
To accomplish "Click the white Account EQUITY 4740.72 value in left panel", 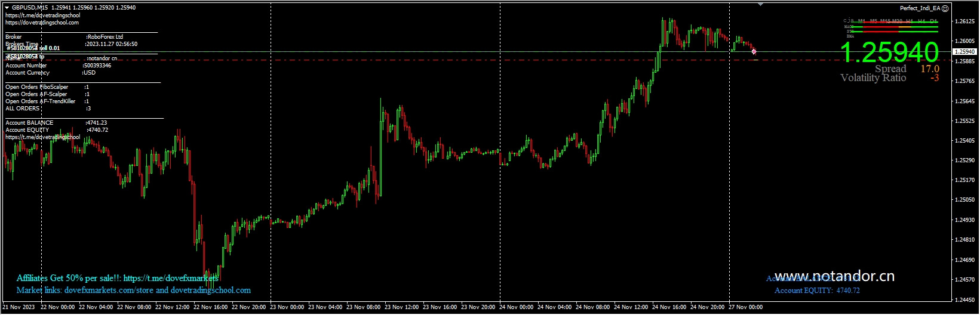I will [97, 130].
